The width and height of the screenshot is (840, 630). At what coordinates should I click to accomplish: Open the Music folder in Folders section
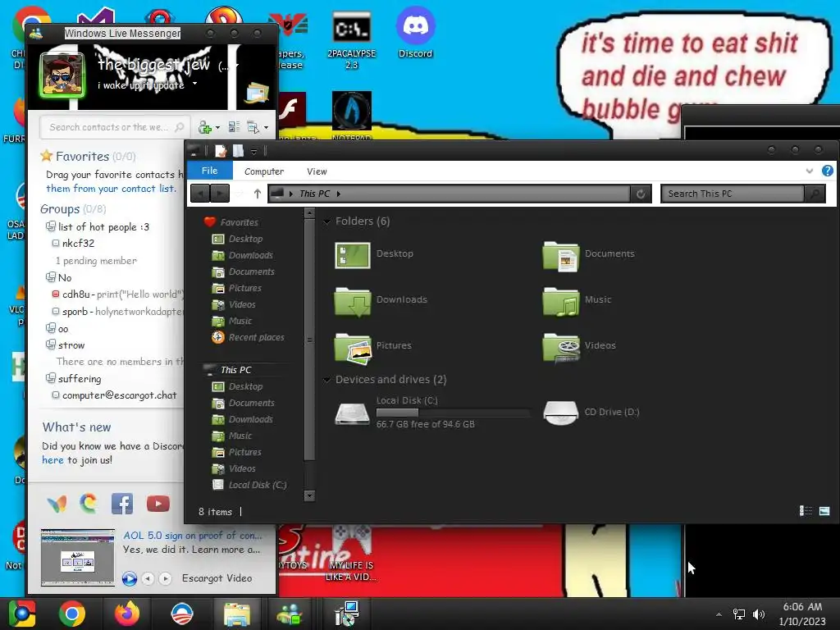point(577,300)
